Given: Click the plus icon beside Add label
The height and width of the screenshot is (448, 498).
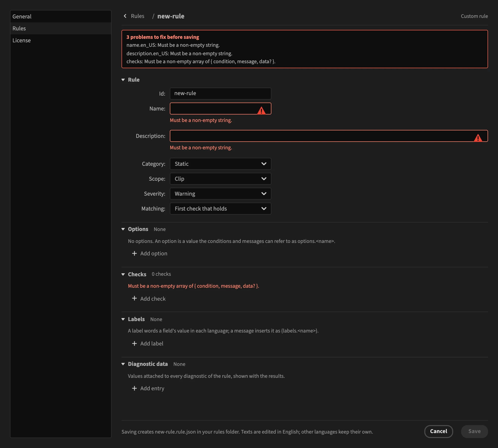Looking at the screenshot, I should 134,343.
